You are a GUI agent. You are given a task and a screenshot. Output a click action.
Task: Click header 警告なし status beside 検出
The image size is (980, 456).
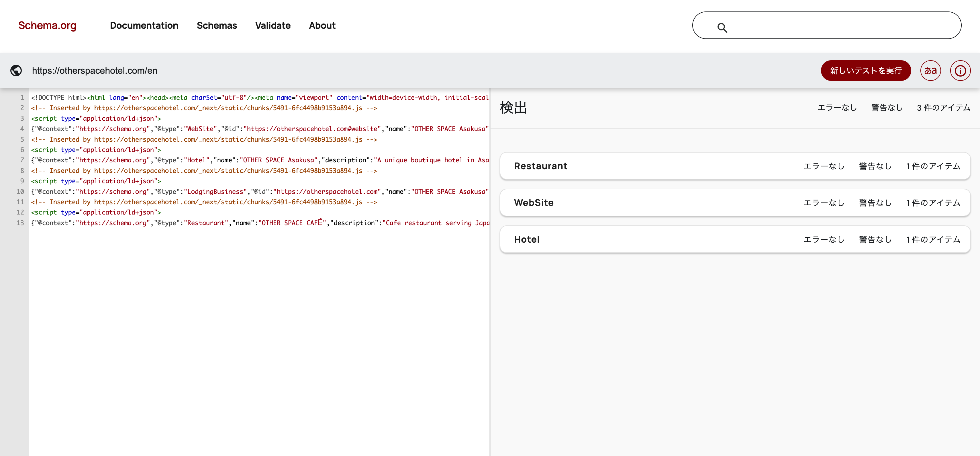886,108
